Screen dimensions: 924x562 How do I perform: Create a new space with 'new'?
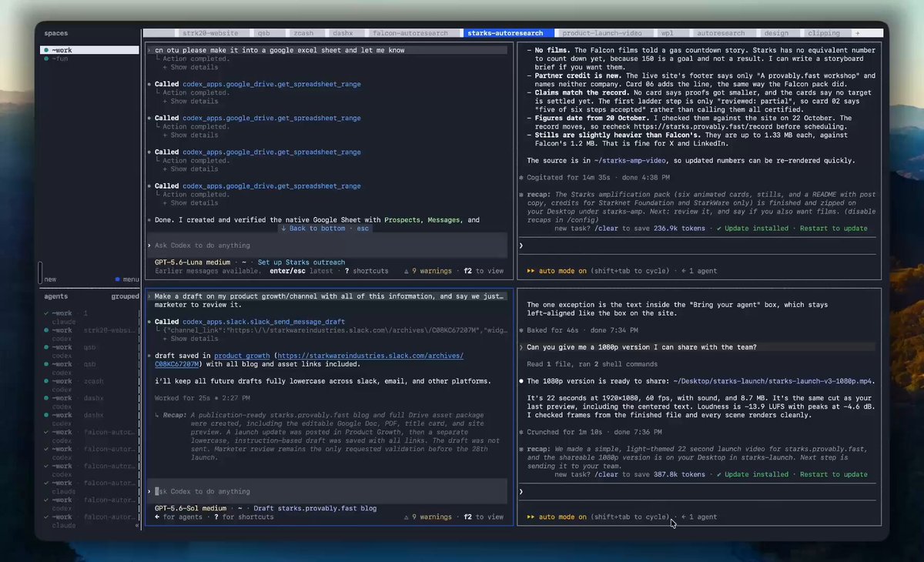coord(50,279)
